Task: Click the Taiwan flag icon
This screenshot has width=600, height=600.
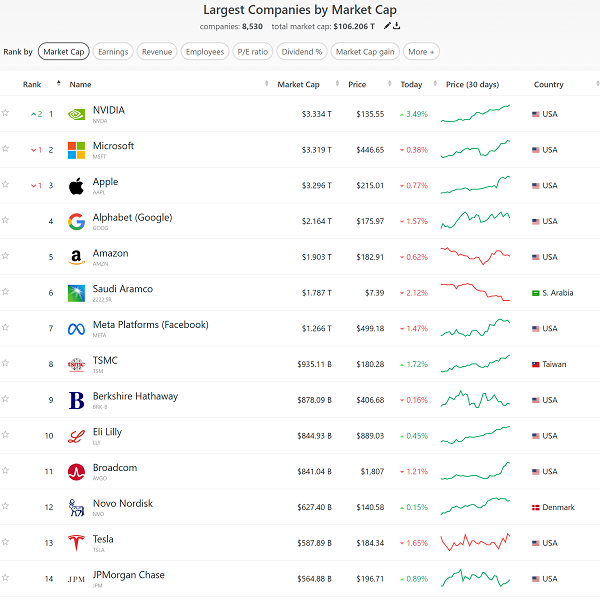Action: coord(536,365)
